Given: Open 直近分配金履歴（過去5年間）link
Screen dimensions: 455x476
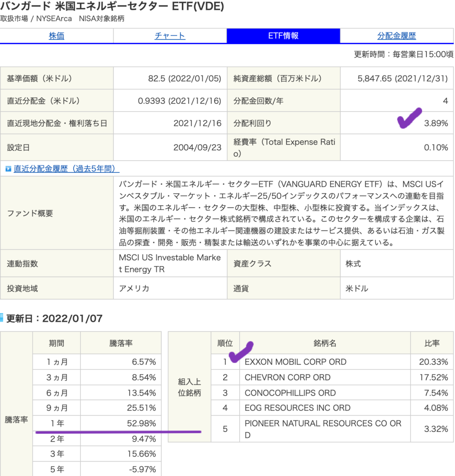Looking at the screenshot, I should tap(66, 169).
